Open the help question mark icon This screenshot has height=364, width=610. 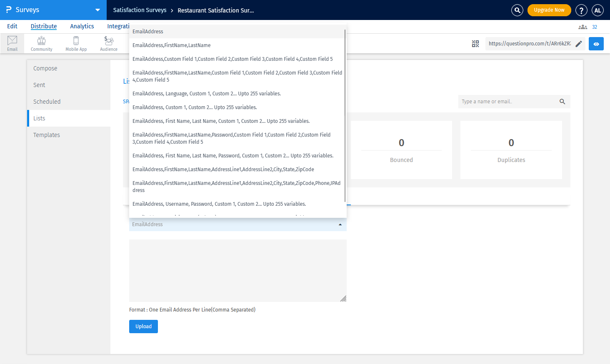point(581,10)
